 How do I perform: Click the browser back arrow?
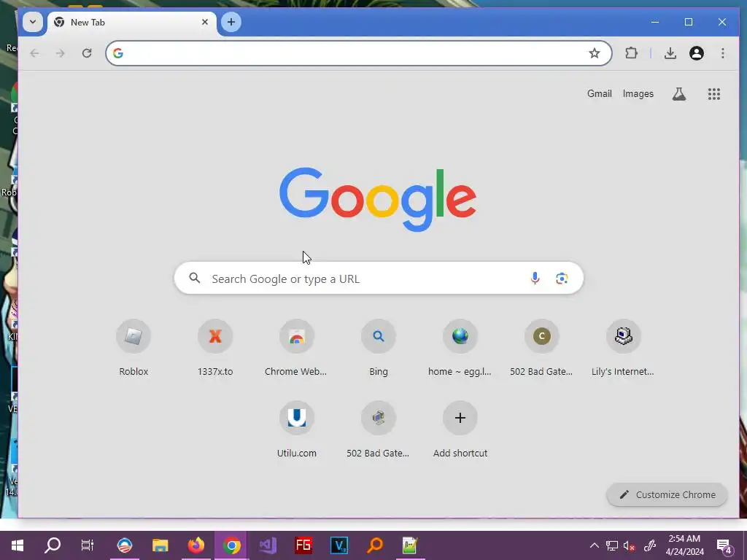pos(34,52)
